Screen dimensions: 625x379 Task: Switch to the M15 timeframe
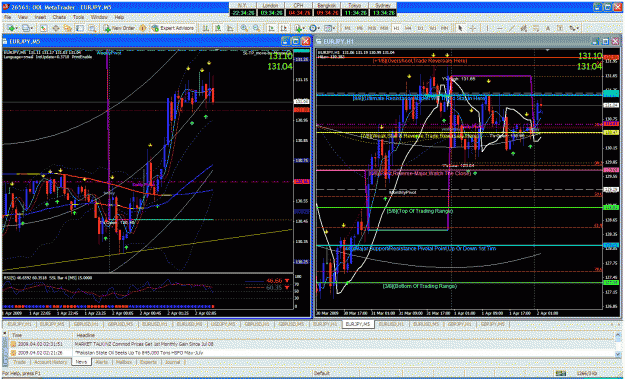[x=372, y=28]
